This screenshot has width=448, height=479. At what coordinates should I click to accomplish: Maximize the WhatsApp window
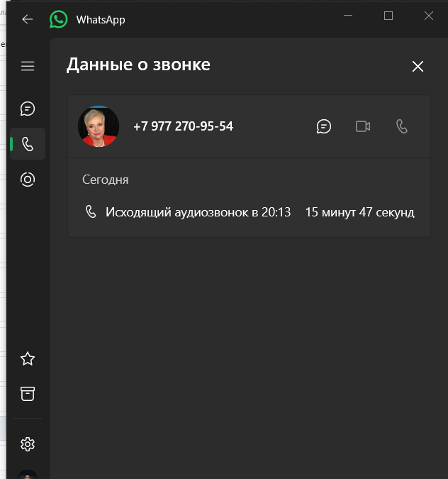point(388,16)
